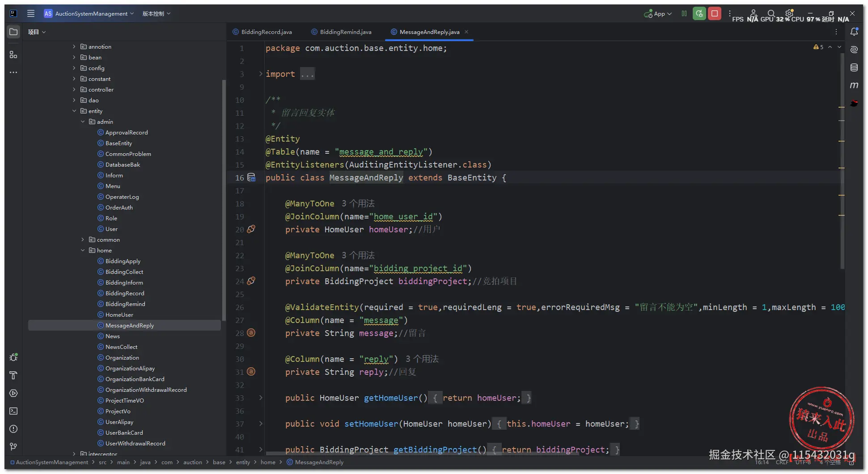Click the first '3 个用法' usages hint
The width and height of the screenshot is (868, 474).
point(358,203)
